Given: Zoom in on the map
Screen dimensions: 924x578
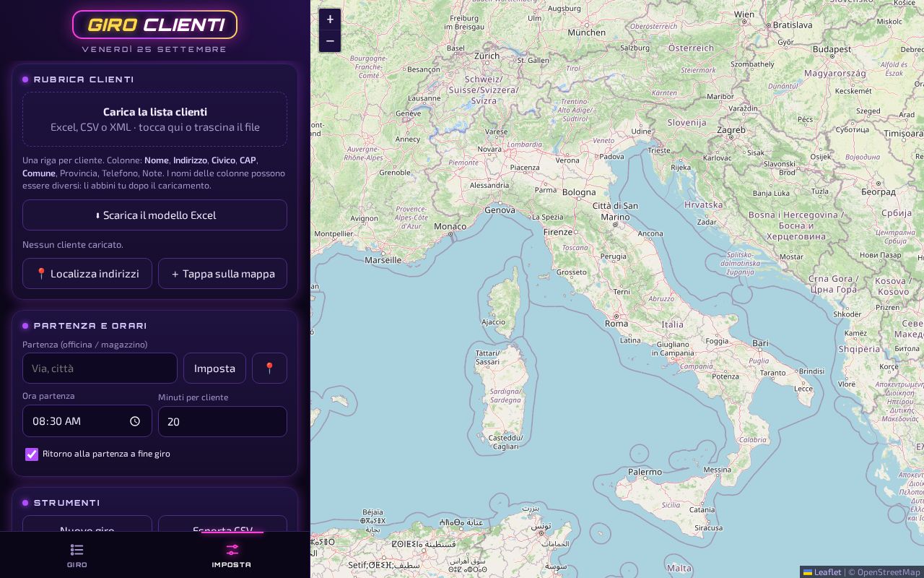Looking at the screenshot, I should coord(330,20).
